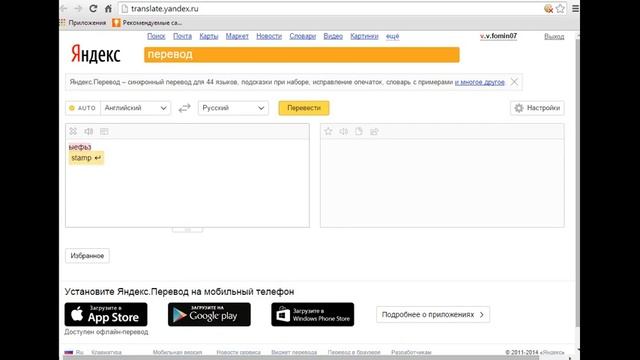
Task: Swap languages with the arrows icon
Action: [184, 108]
